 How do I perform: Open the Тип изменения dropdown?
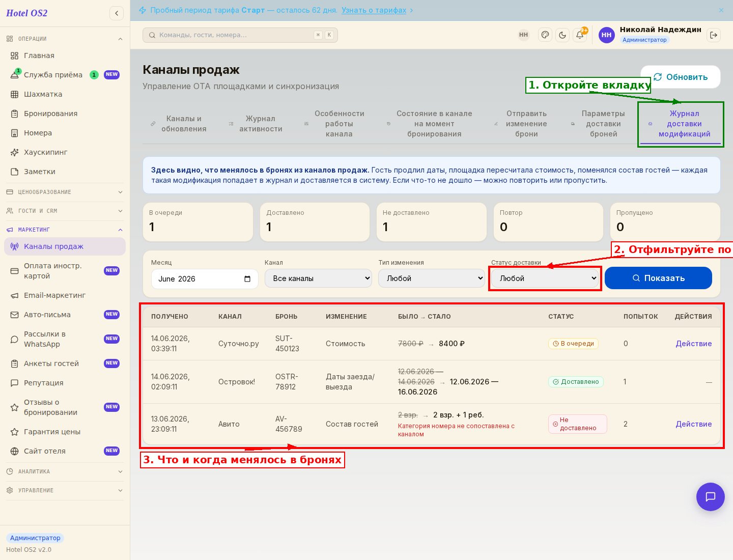(x=432, y=278)
